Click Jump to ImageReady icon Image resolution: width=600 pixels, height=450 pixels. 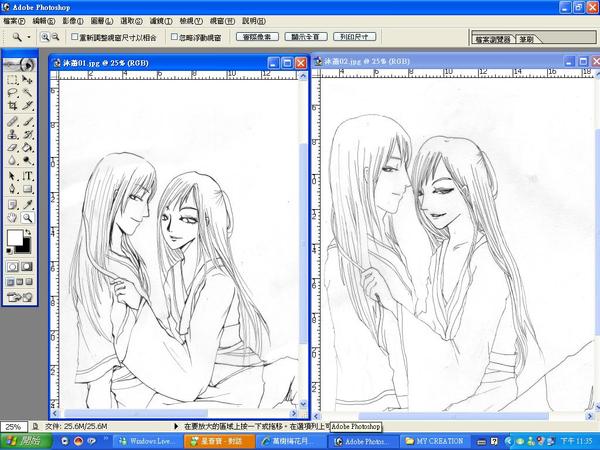point(19,297)
